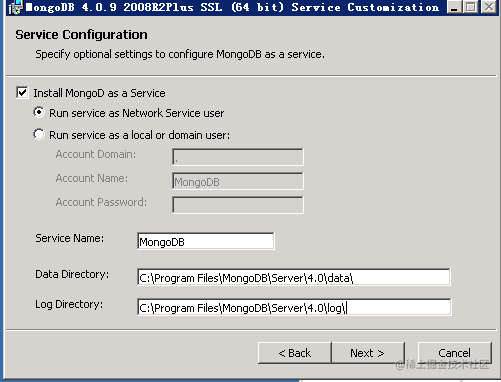Proceed with the Next > button
This screenshot has width=501, height=382.
pyautogui.click(x=368, y=353)
